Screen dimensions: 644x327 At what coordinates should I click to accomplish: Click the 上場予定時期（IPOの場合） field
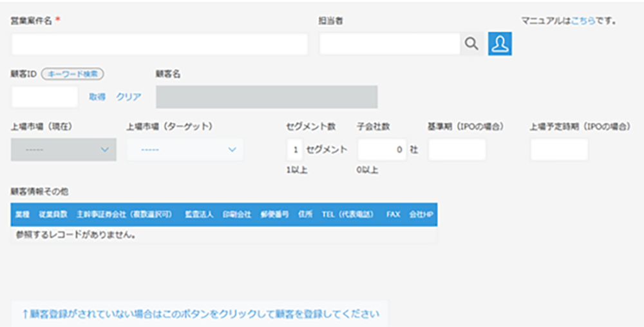(559, 150)
